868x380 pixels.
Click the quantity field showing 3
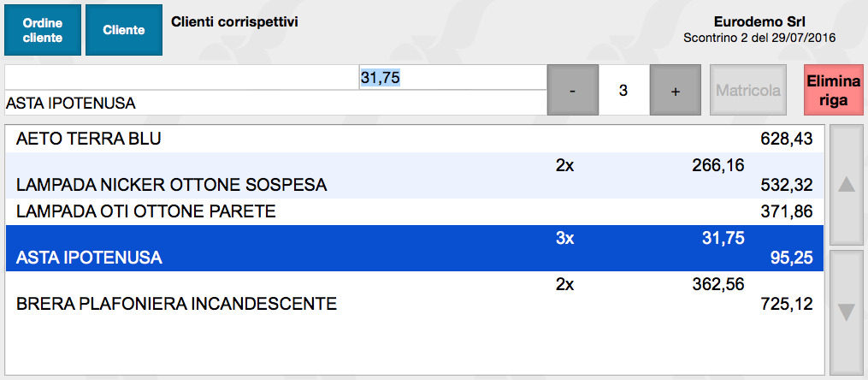click(x=623, y=90)
